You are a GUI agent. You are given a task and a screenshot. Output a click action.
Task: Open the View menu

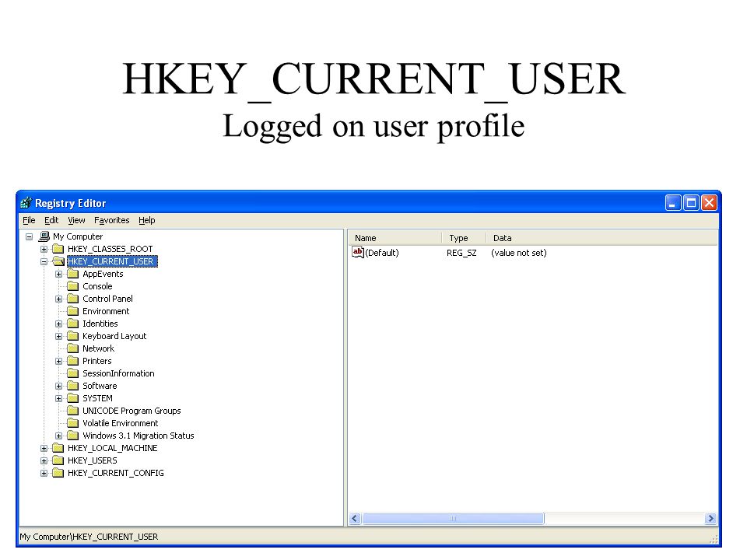coord(76,220)
